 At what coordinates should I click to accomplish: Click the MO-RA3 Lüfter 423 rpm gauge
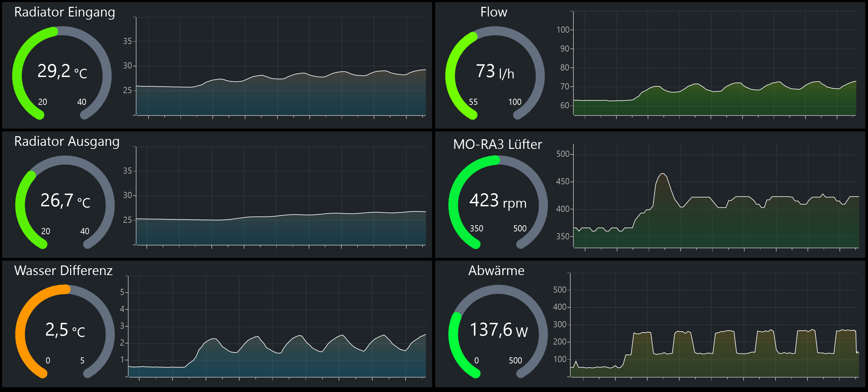click(497, 201)
